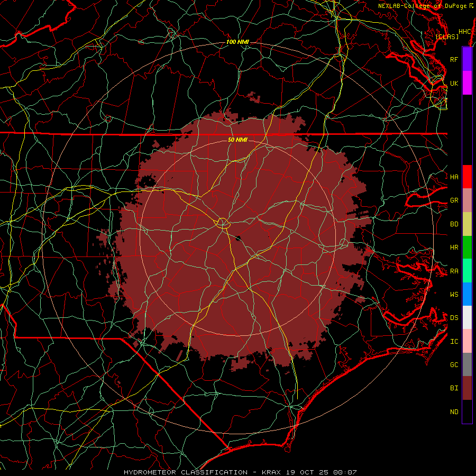Click the WS legend label
Image resolution: width=476 pixels, height=476 pixels.
[454, 294]
